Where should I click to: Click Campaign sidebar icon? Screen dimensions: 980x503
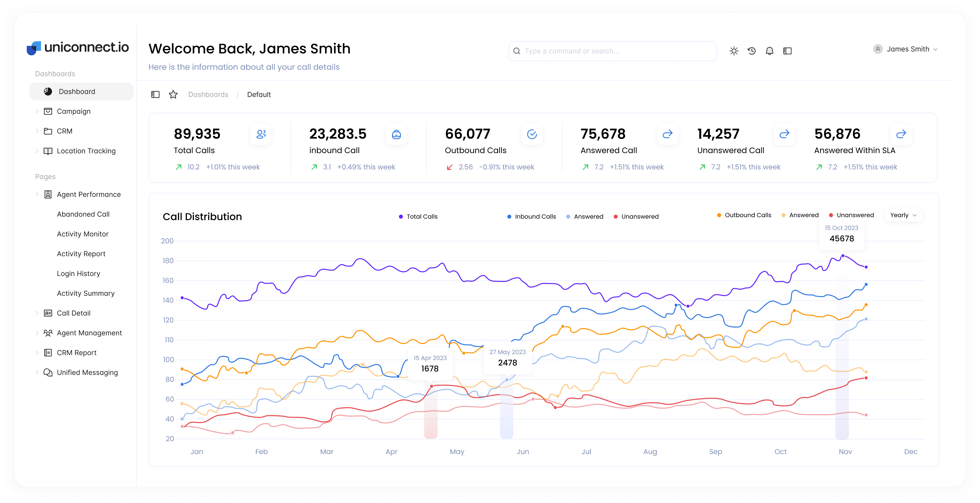pyautogui.click(x=48, y=111)
